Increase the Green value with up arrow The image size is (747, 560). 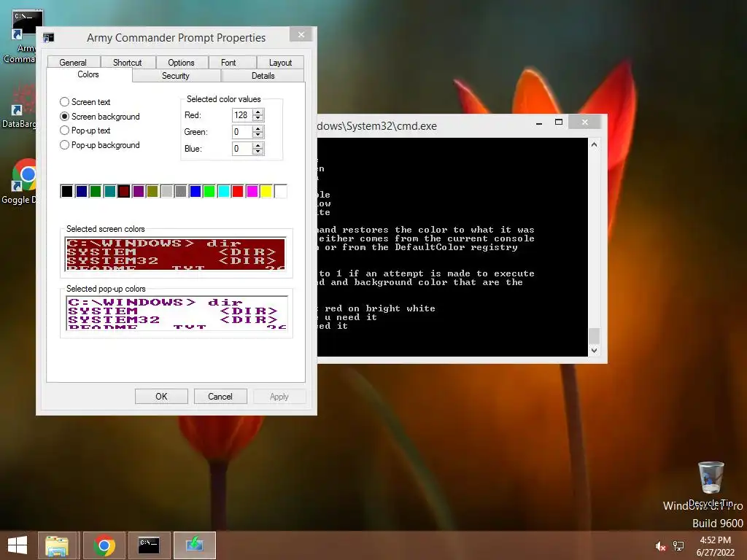point(258,129)
